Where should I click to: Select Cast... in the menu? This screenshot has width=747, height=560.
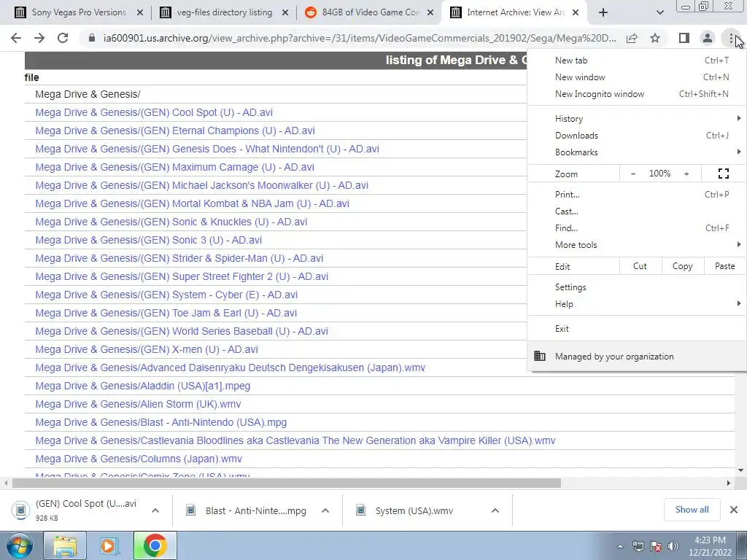click(x=636, y=211)
